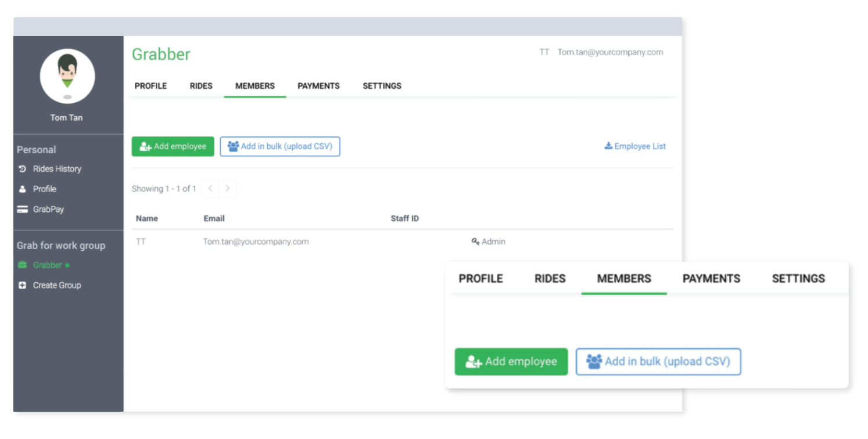The height and width of the screenshot is (439, 868).
Task: Open the personal Profile sidebar item
Action: (44, 189)
